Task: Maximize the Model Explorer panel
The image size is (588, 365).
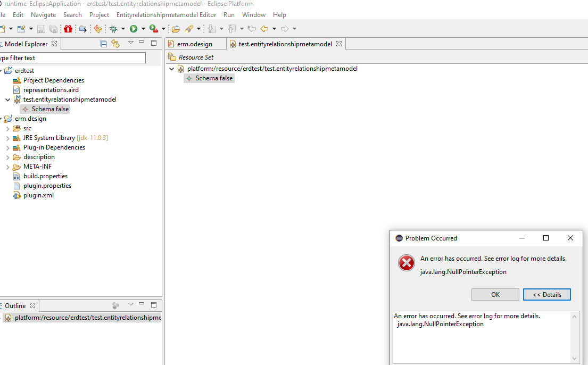Action: (154, 43)
